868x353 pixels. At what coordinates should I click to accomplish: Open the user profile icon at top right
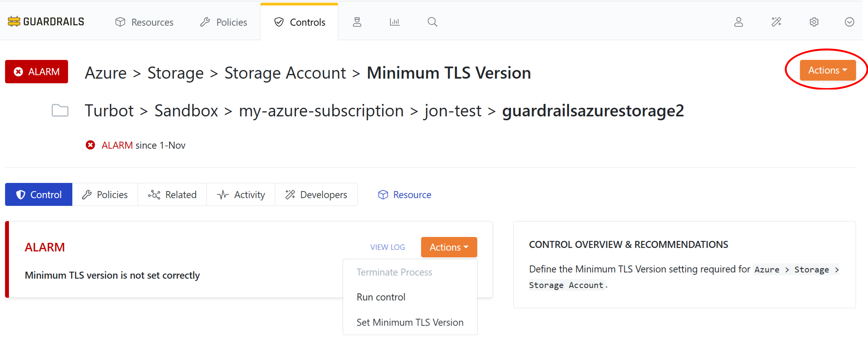coord(739,22)
